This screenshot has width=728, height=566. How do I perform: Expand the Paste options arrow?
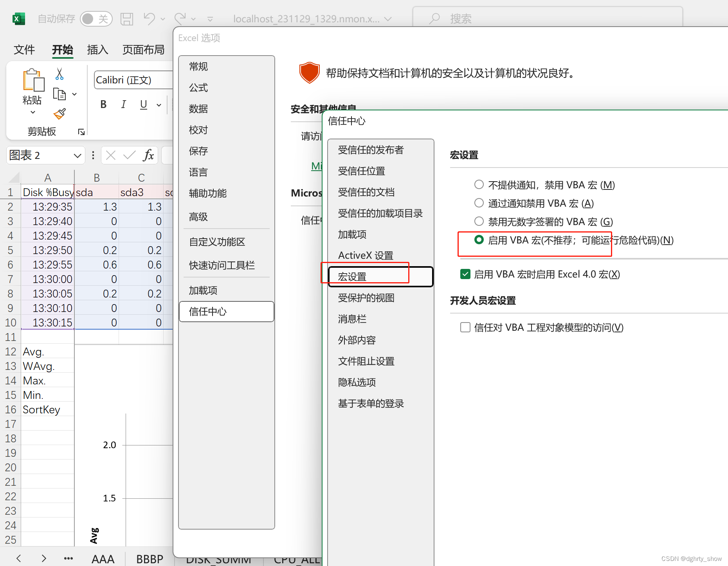pos(33,112)
